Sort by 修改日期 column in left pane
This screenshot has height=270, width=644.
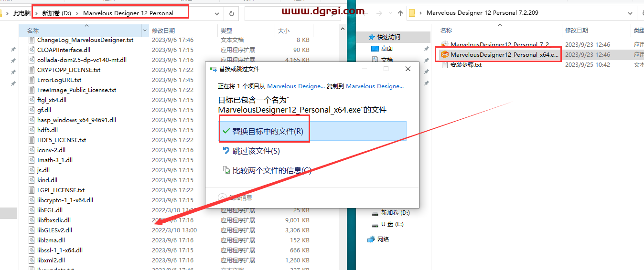click(163, 31)
